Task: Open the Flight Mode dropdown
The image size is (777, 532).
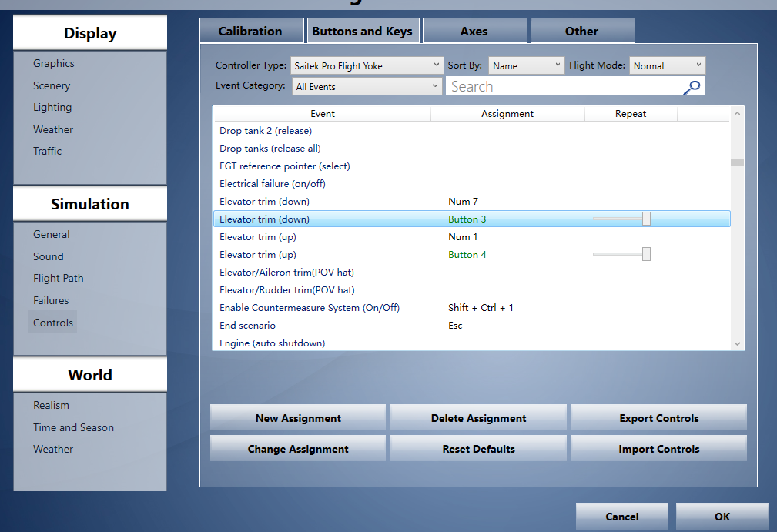Action: click(667, 66)
